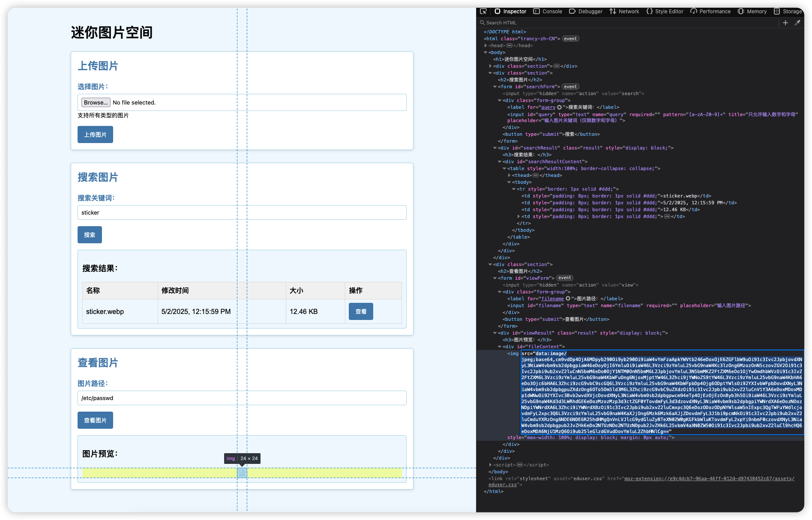
Task: Click the 5/2/2025, 12:15:59 PM cell
Action: 222,311
